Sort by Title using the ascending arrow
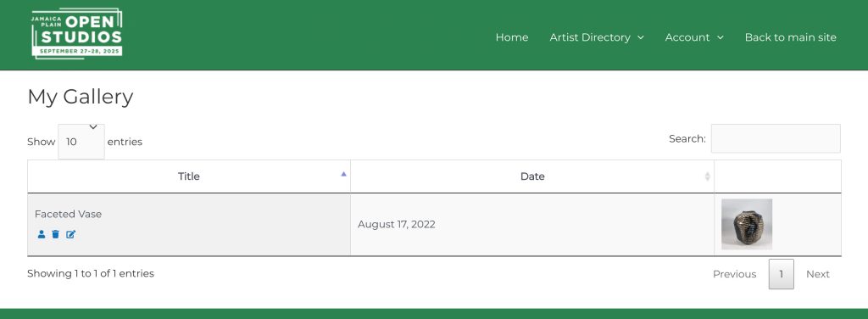Image resolution: width=868 pixels, height=319 pixels. (x=344, y=174)
